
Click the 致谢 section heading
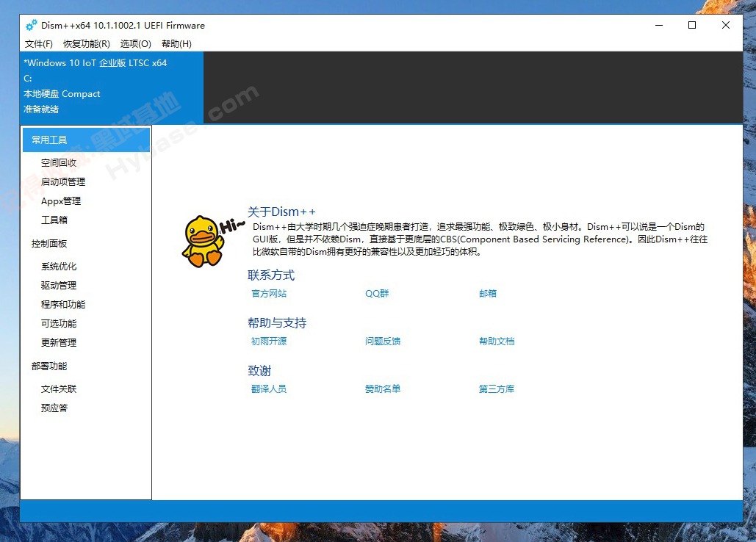[259, 370]
